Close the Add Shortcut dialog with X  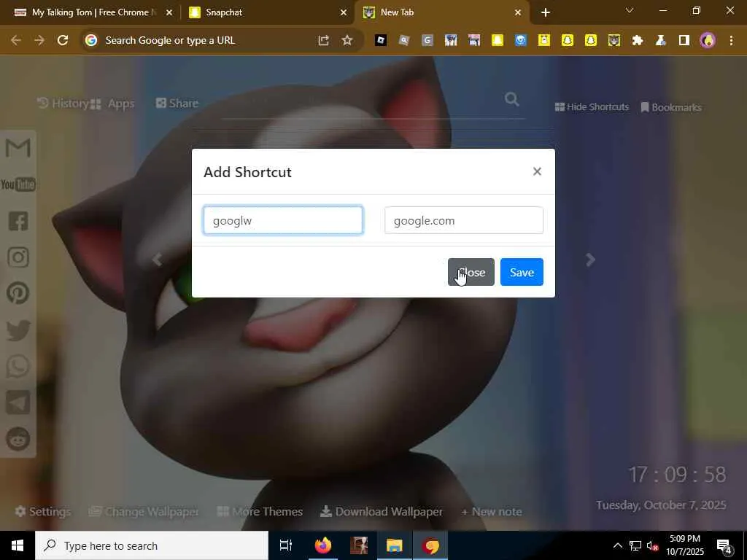537,171
